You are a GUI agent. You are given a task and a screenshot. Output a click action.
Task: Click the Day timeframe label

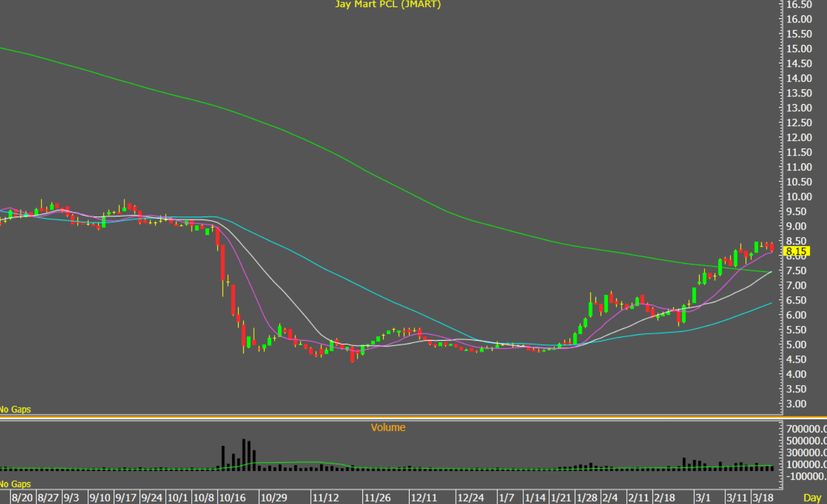[x=812, y=498]
